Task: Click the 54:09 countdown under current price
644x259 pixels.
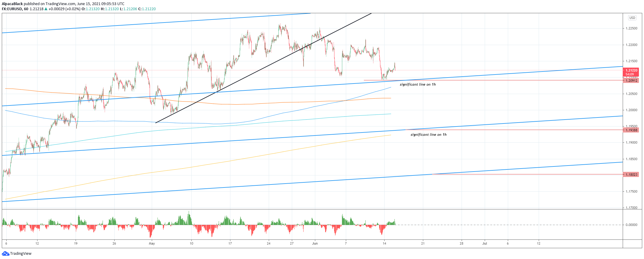Action: (630, 74)
